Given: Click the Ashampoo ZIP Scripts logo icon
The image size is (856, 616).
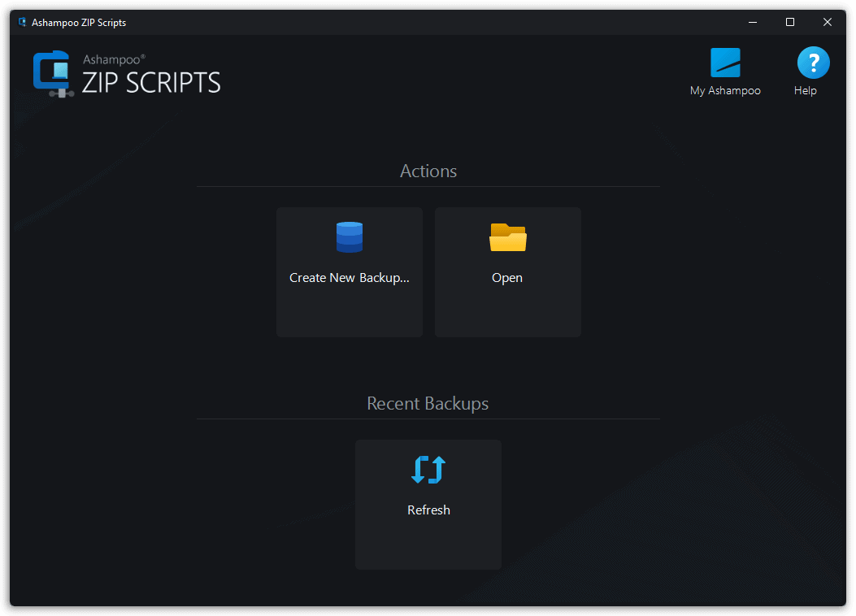Looking at the screenshot, I should [53, 74].
